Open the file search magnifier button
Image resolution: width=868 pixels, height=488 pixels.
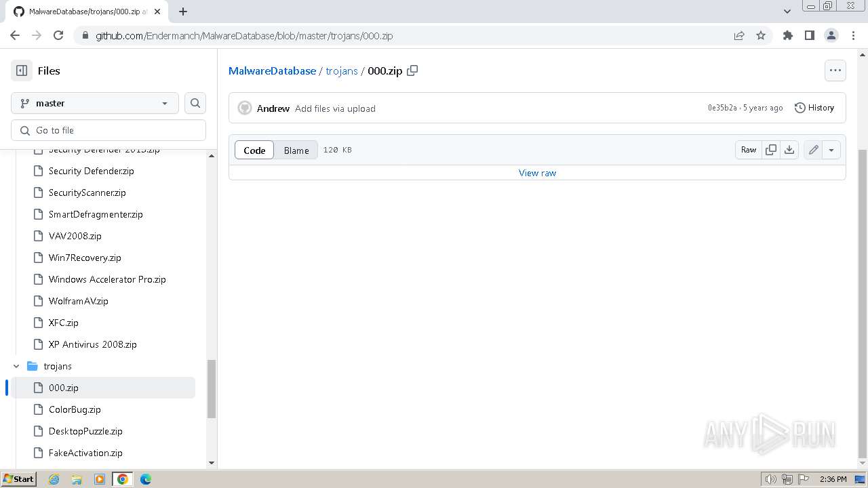point(195,103)
